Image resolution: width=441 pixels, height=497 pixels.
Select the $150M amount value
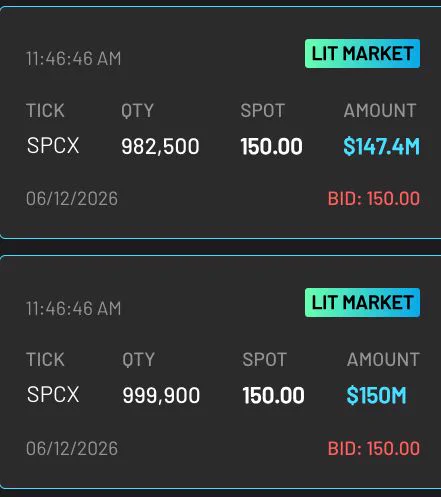pyautogui.click(x=376, y=395)
